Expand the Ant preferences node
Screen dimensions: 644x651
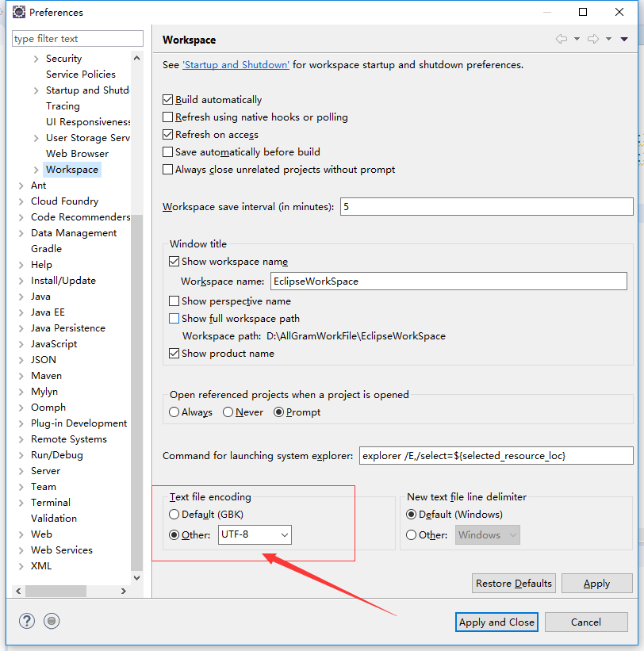click(x=21, y=186)
